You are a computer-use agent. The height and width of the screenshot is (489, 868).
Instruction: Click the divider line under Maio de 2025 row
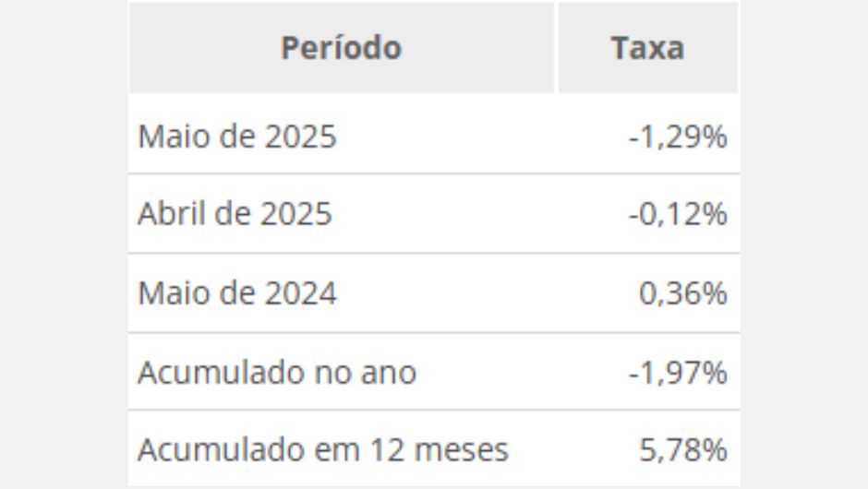(x=434, y=173)
